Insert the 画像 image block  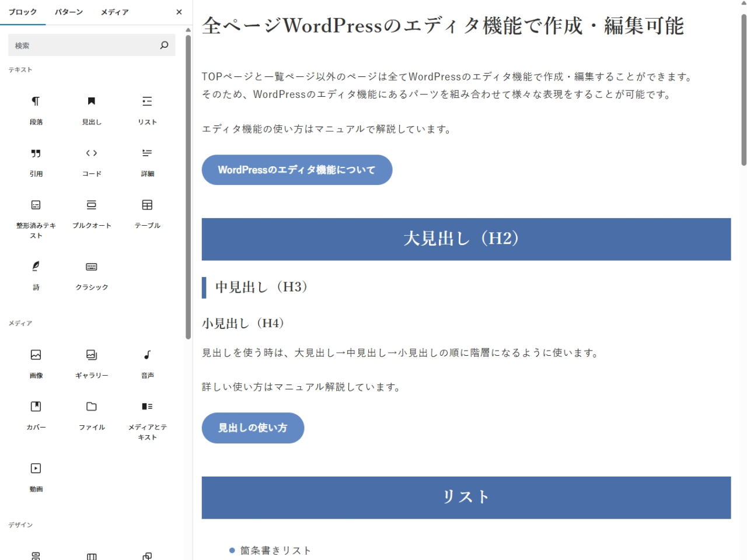tap(36, 365)
